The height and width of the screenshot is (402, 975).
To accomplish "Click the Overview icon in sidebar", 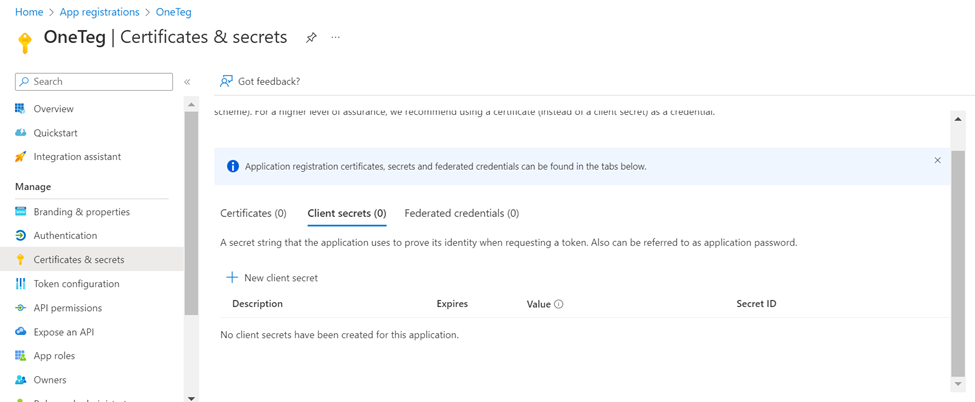I will pyautogui.click(x=20, y=108).
